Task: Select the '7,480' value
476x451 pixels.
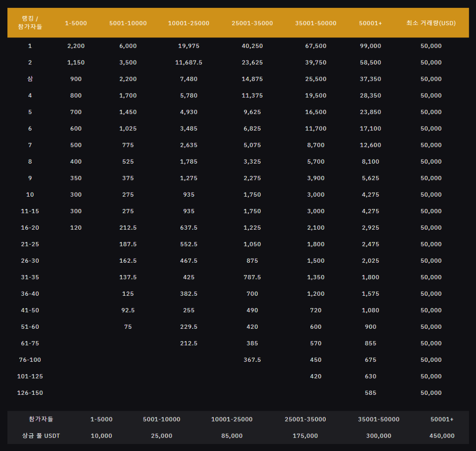Action: tap(189, 79)
